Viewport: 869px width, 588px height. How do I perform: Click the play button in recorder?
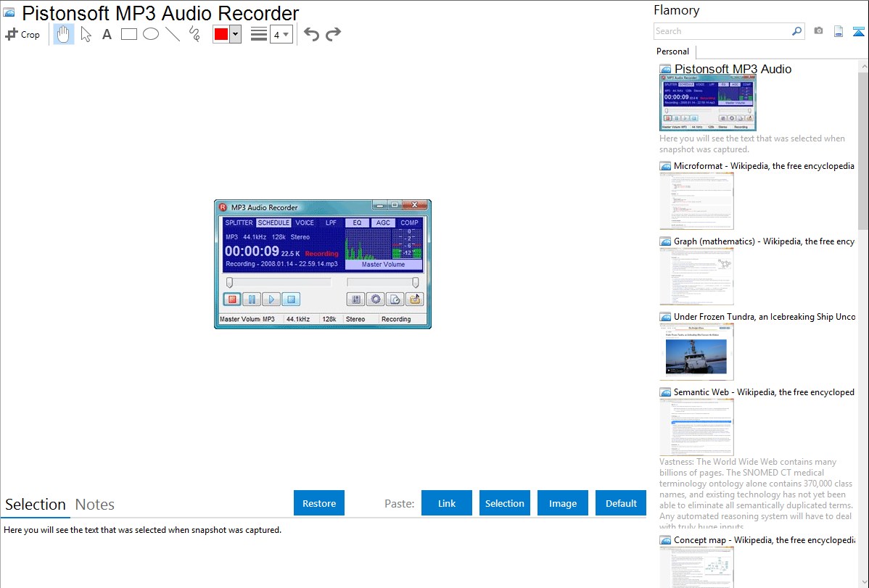(271, 299)
